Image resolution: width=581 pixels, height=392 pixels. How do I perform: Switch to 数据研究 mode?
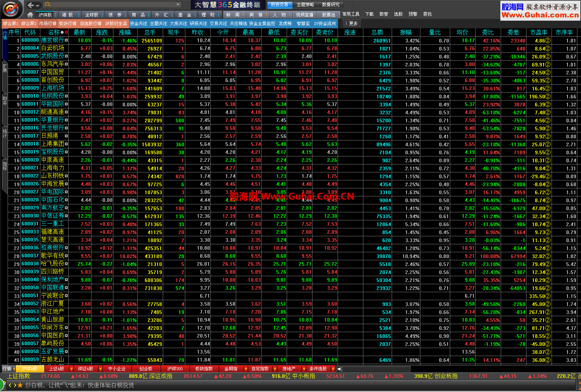[x=331, y=5]
